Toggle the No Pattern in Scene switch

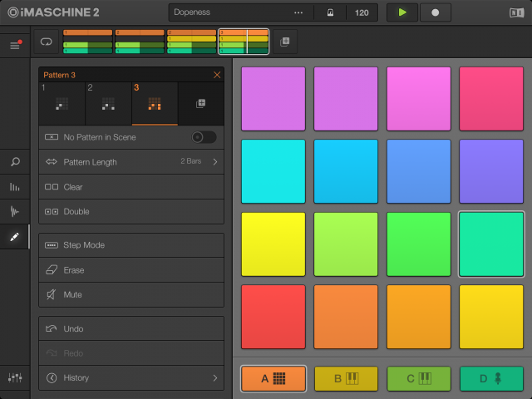[203, 137]
